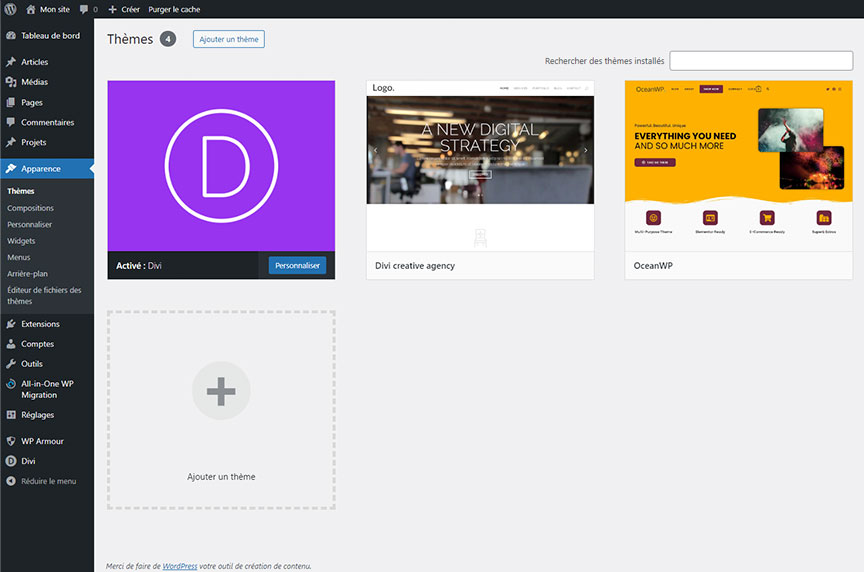This screenshot has width=864, height=572.
Task: Open Personnaliser submenu entry in sidebar
Action: [x=30, y=225]
